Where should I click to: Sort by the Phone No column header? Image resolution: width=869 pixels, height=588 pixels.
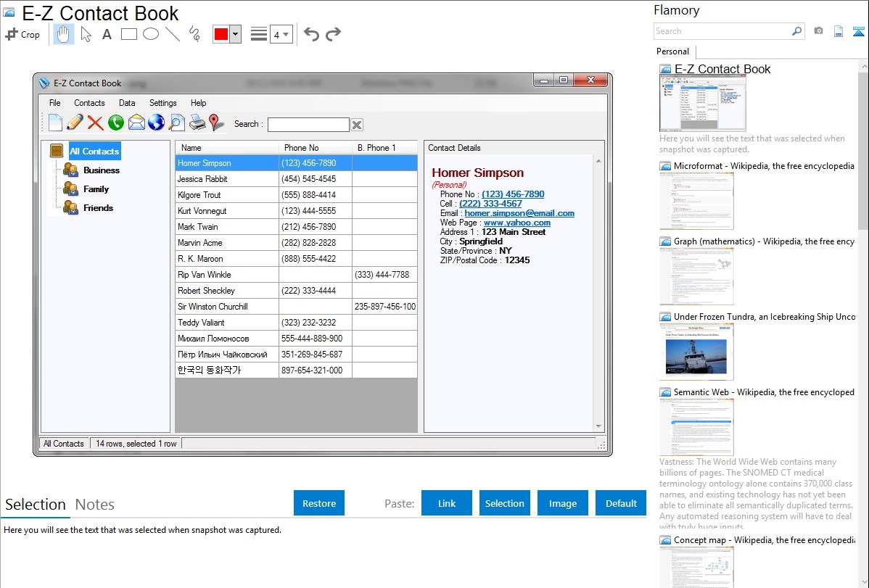pyautogui.click(x=316, y=148)
